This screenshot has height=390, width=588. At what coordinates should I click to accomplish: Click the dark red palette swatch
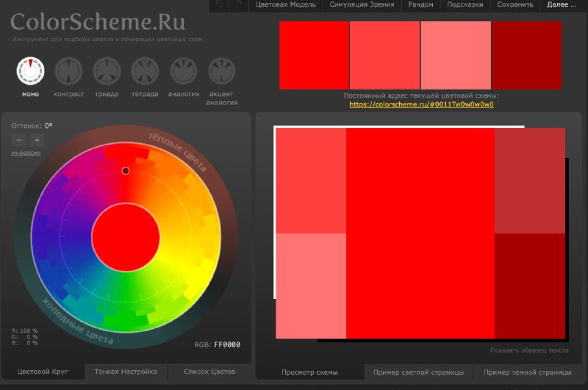coord(526,55)
